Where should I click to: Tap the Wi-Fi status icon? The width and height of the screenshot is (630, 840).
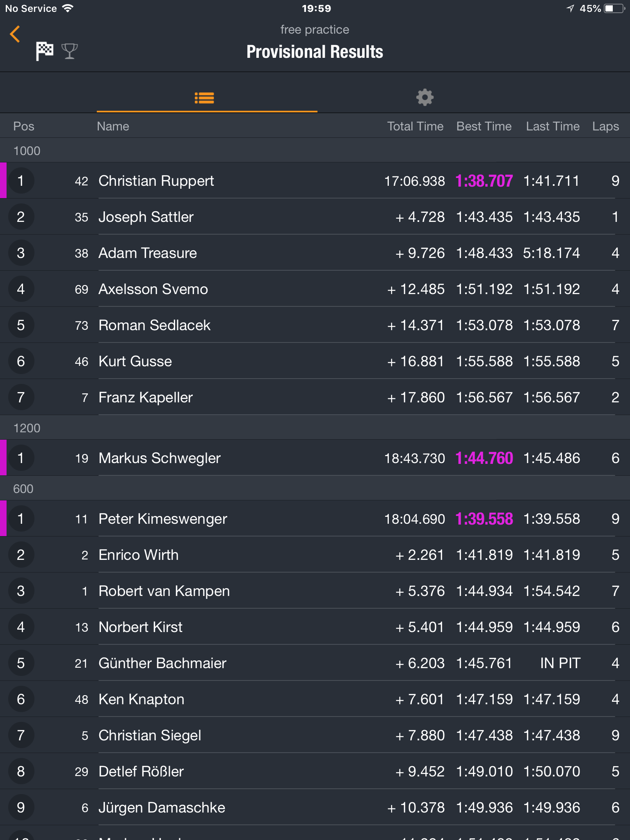[x=68, y=8]
